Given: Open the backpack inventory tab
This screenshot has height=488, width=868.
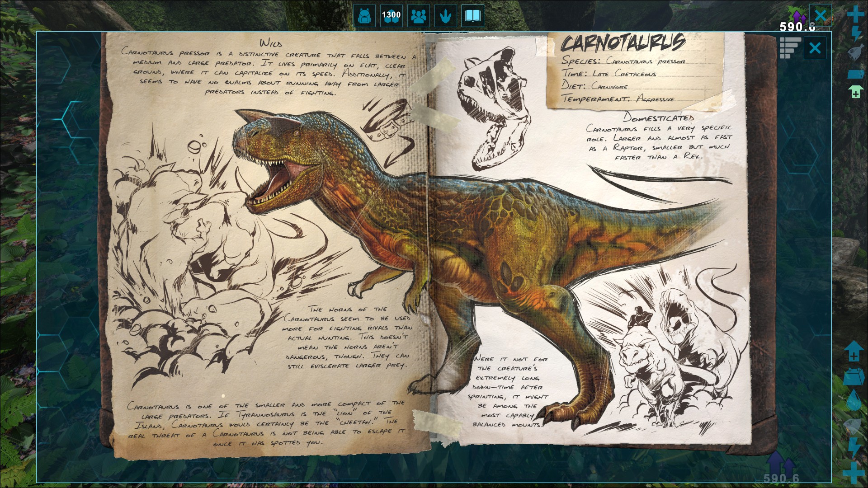Looking at the screenshot, I should tap(364, 16).
